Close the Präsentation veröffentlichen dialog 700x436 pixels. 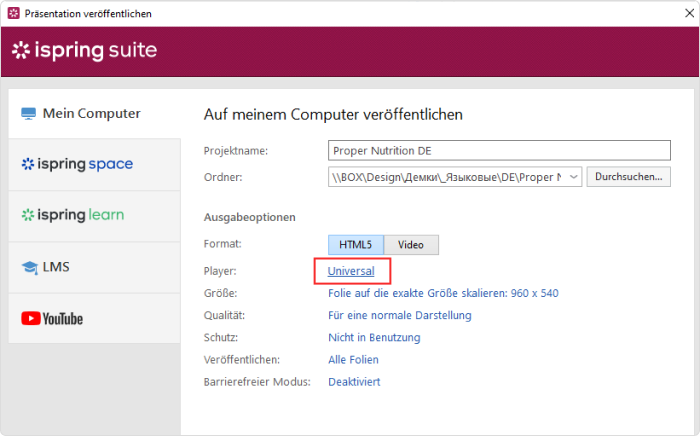689,13
